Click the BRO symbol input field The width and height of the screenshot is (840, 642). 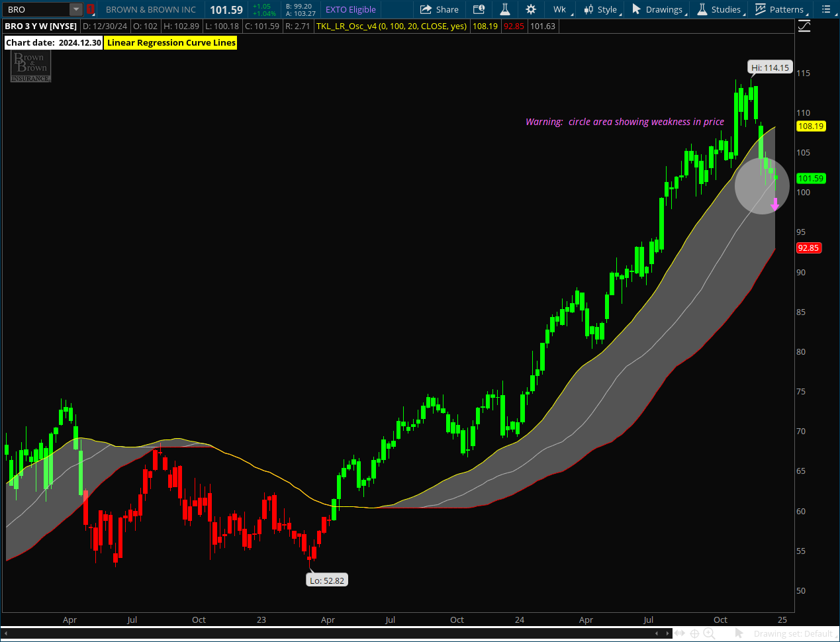(x=37, y=9)
